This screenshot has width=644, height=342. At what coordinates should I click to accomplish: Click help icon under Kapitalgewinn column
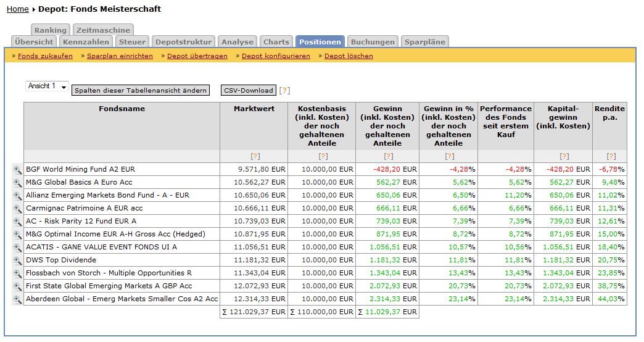coord(564,156)
